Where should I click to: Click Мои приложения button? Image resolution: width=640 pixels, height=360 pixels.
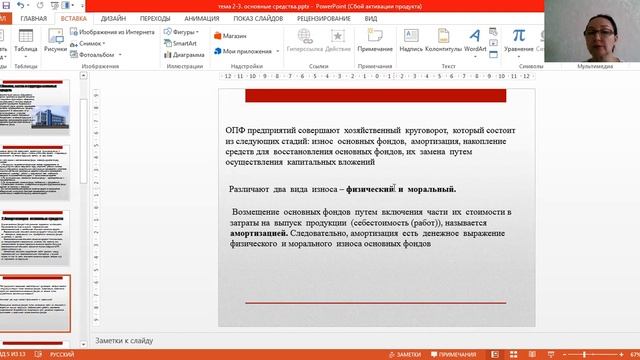click(x=243, y=51)
